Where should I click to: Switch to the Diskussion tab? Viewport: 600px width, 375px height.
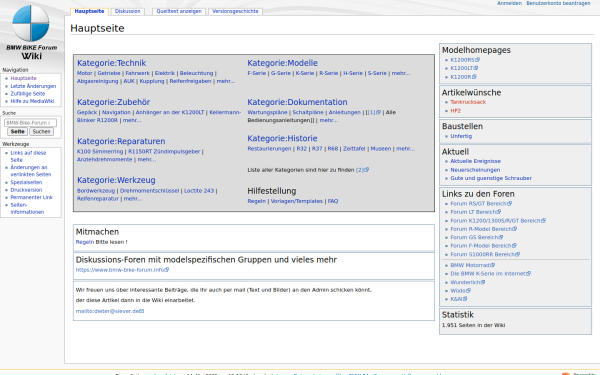[x=128, y=11]
